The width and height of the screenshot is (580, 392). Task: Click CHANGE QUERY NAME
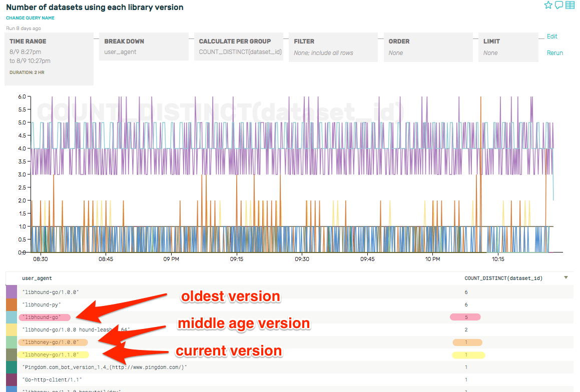tap(30, 17)
